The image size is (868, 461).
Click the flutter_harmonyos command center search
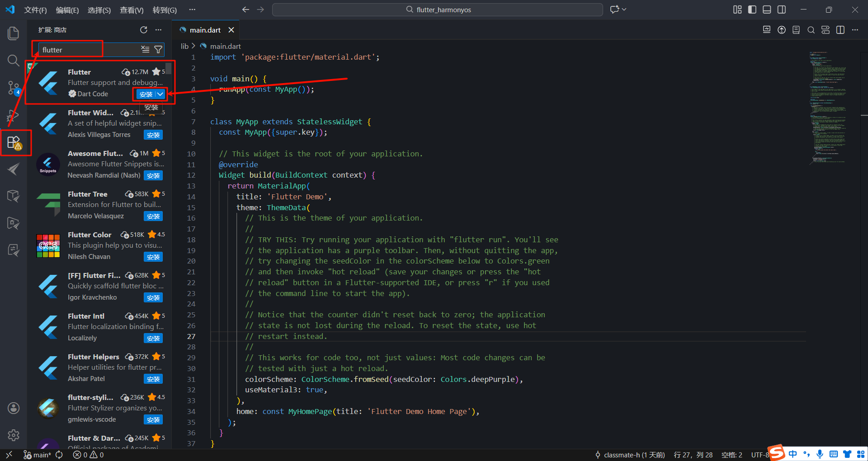[x=437, y=9]
